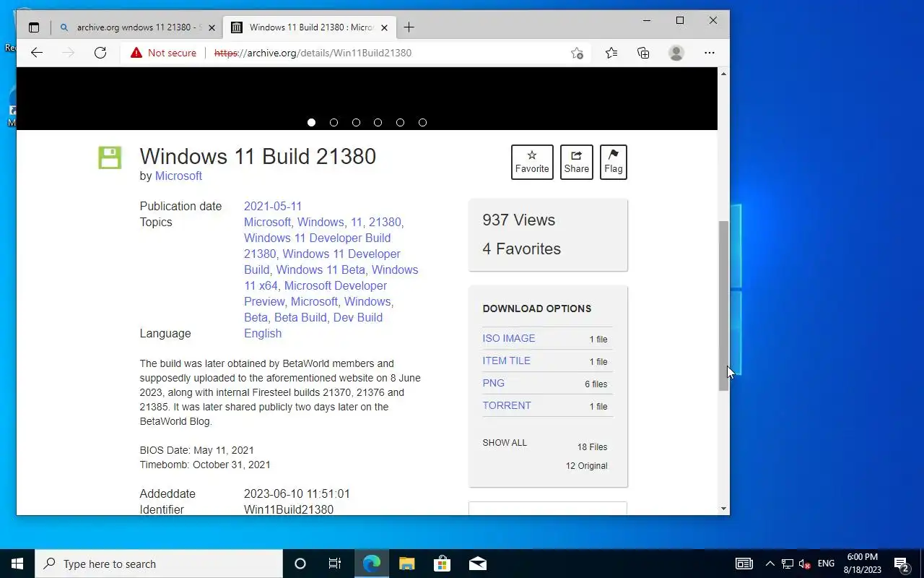Download the TORRENT file
The height and width of the screenshot is (578, 924).
click(507, 405)
